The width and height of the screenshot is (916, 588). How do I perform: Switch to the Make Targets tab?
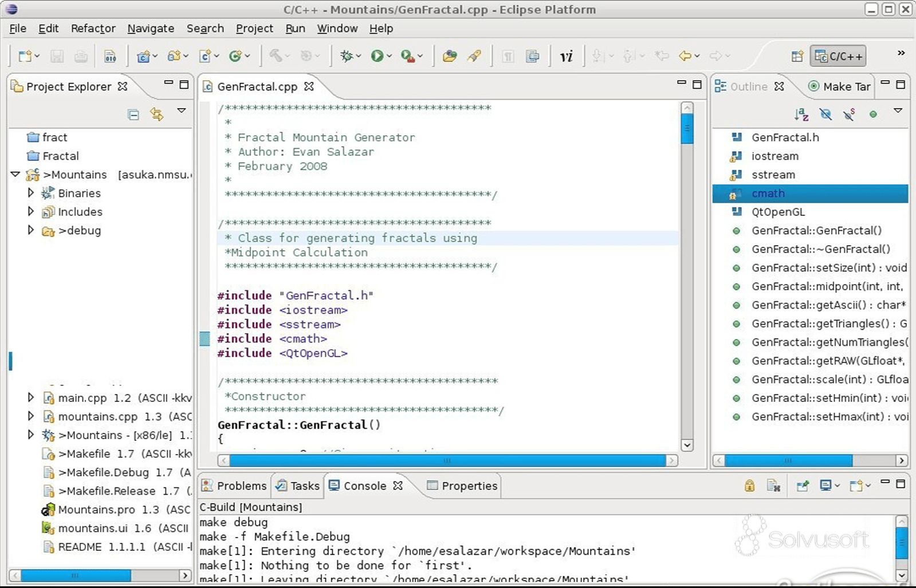click(x=839, y=86)
